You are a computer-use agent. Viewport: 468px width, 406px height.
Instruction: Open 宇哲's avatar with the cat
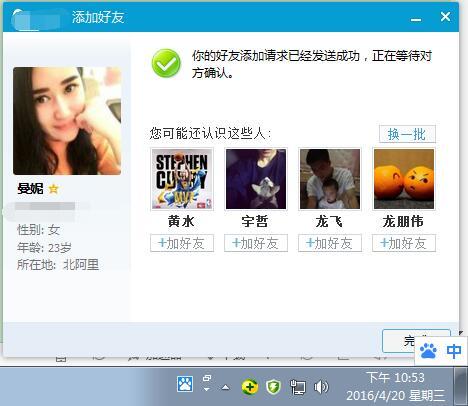click(256, 179)
